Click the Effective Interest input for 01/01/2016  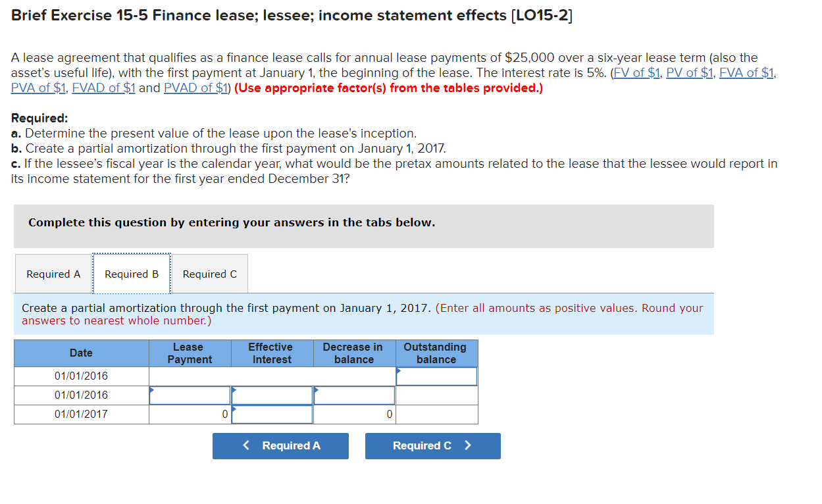pos(271,395)
